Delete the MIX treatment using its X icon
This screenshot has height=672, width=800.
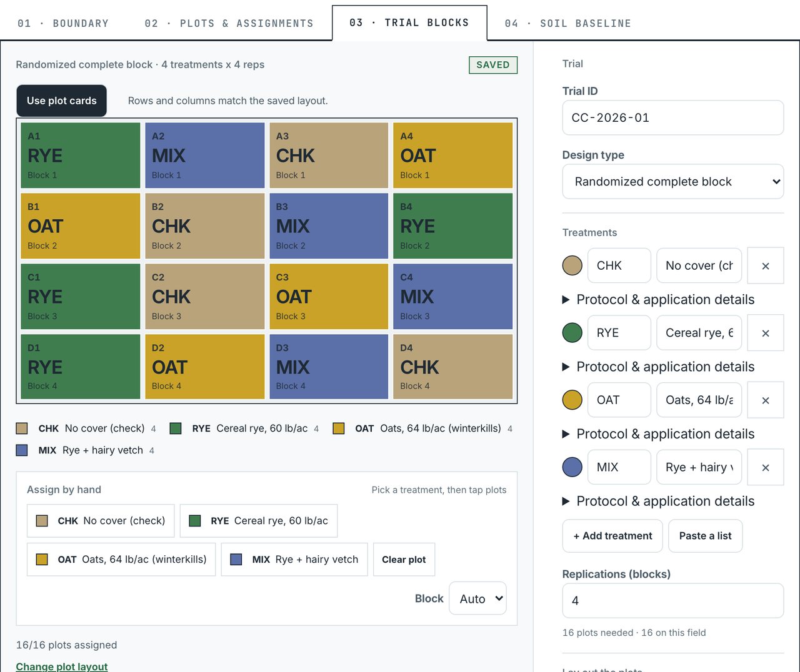click(x=766, y=467)
